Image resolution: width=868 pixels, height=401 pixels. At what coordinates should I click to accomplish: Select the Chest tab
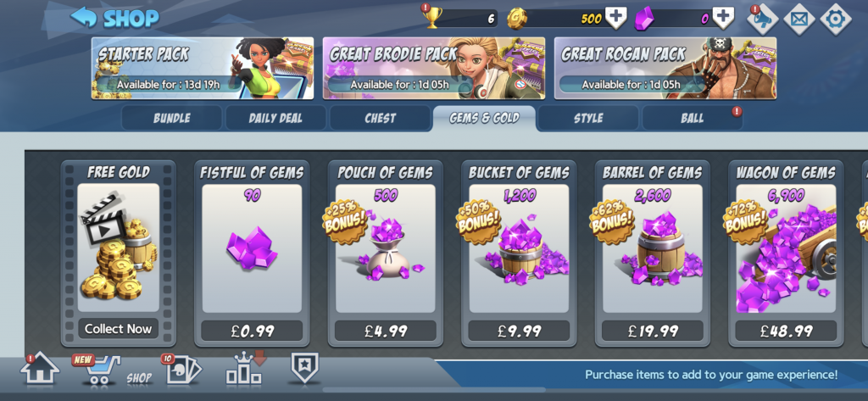tap(380, 118)
